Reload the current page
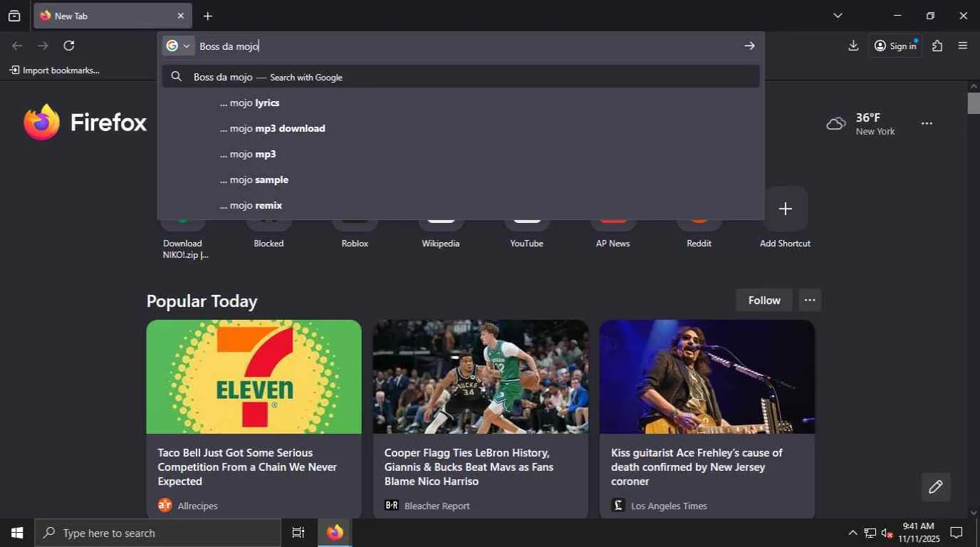This screenshot has height=547, width=980. pyautogui.click(x=69, y=46)
